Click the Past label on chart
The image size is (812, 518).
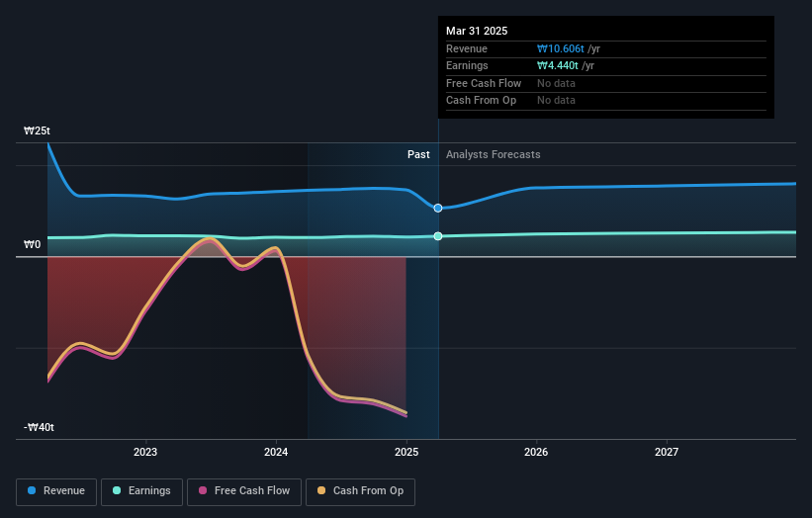418,154
